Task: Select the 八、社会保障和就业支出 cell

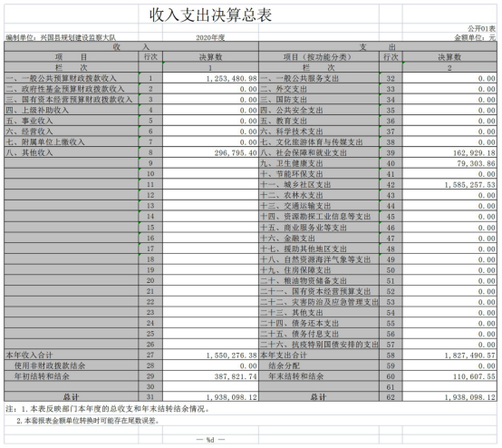Action: (319, 152)
